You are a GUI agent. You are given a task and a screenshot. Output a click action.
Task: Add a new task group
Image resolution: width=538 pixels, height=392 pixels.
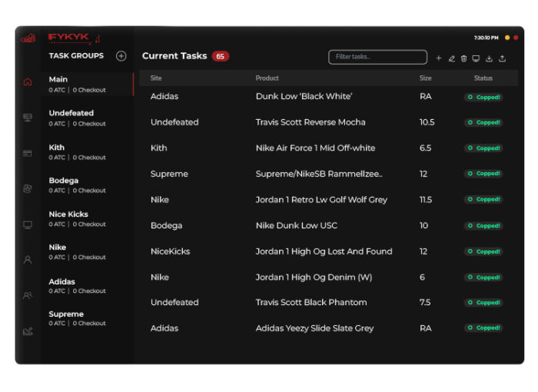(121, 56)
